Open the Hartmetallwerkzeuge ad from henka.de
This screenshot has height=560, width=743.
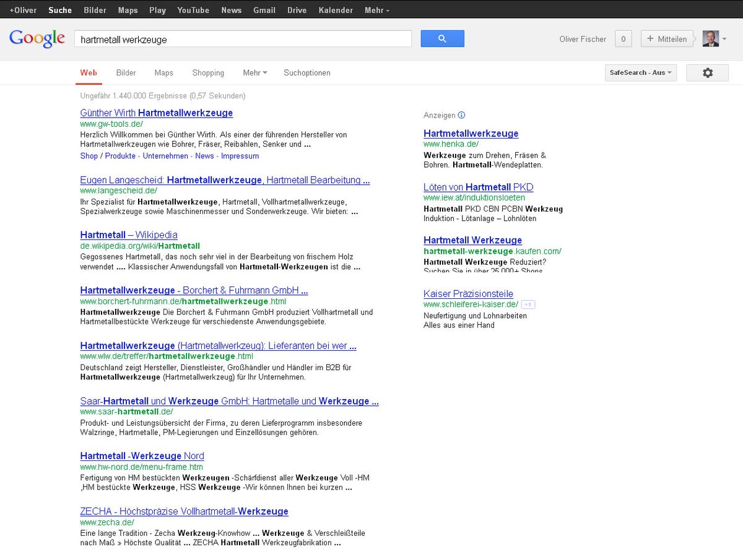(x=471, y=133)
